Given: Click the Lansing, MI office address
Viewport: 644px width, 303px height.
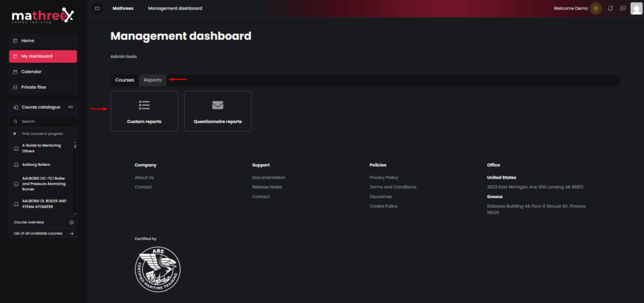Looking at the screenshot, I should pos(535,187).
